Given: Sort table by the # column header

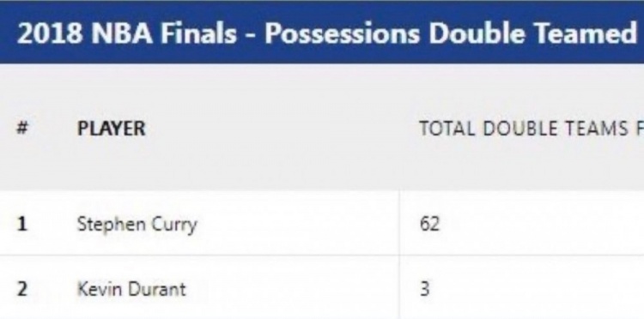Looking at the screenshot, I should 21,129.
